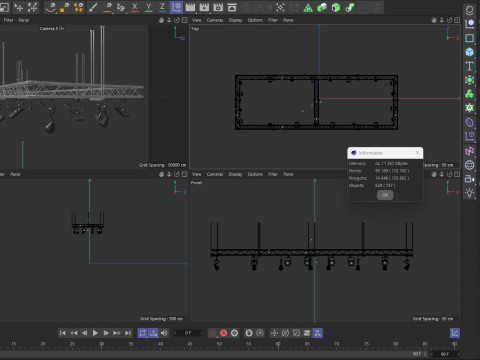
Task: Step forward one frame
Action: pyautogui.click(x=106, y=333)
